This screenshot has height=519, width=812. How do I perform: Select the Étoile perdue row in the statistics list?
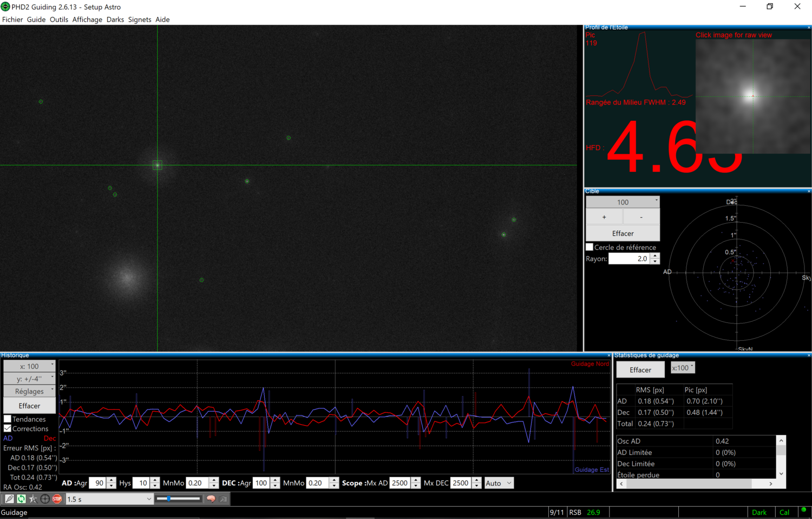[696, 475]
